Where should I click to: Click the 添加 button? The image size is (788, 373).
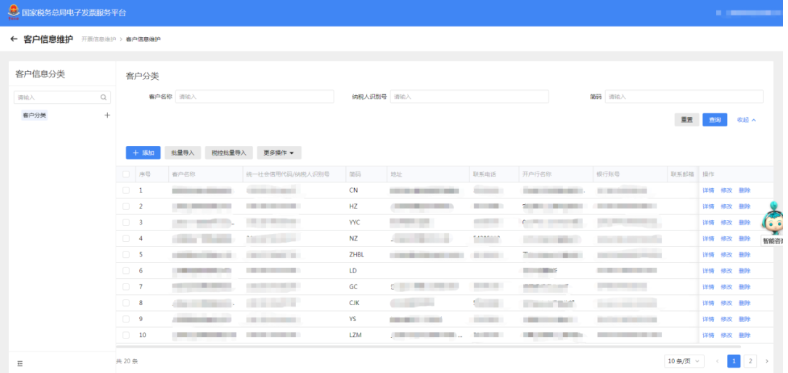(x=143, y=153)
